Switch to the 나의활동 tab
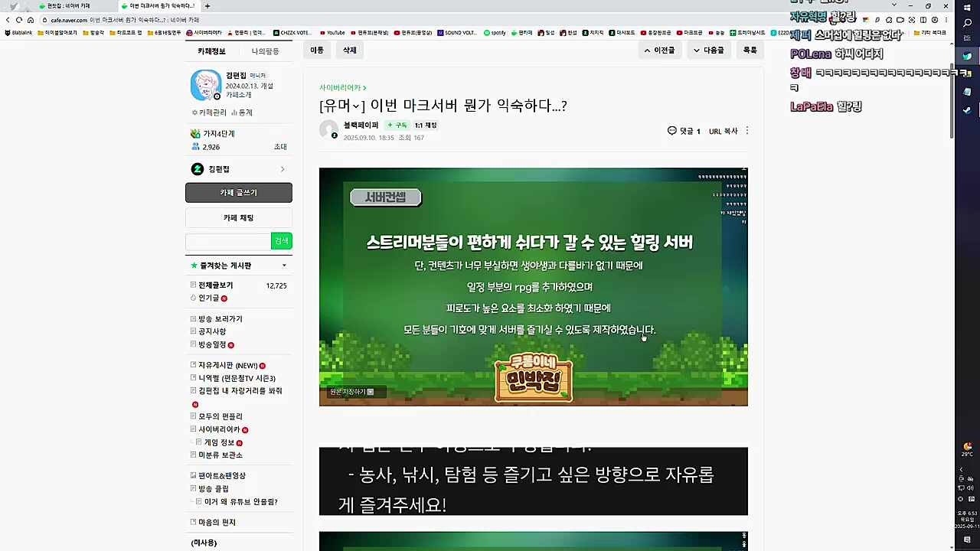Image resolution: width=980 pixels, height=551 pixels. [x=265, y=51]
